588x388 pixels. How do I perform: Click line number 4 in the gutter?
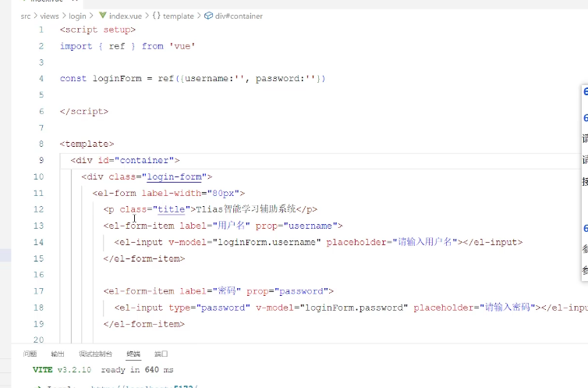[x=41, y=78]
